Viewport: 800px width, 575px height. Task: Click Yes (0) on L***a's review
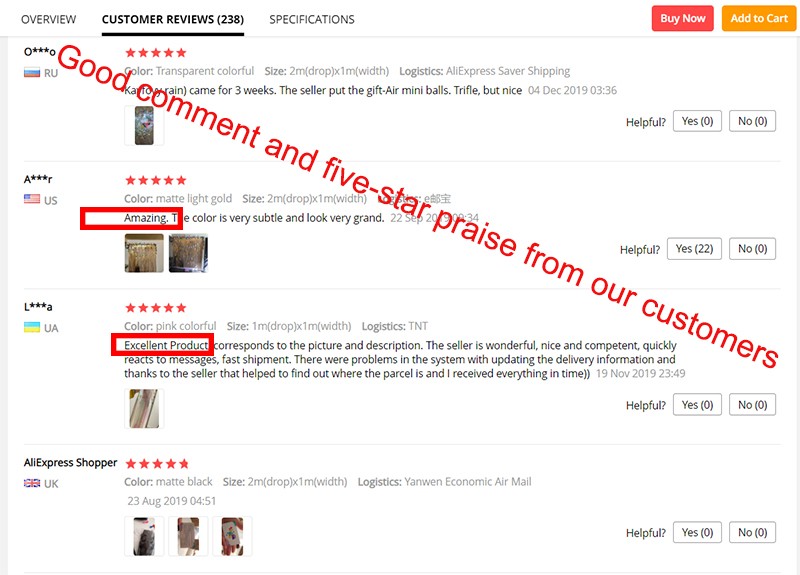click(697, 404)
